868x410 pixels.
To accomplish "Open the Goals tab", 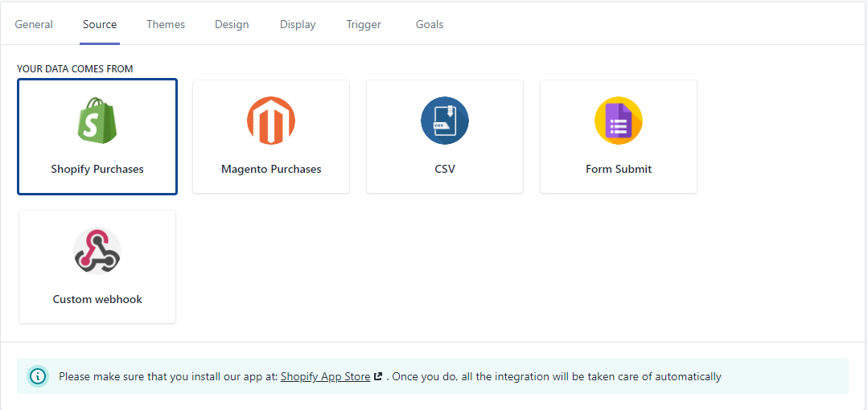I will 430,24.
